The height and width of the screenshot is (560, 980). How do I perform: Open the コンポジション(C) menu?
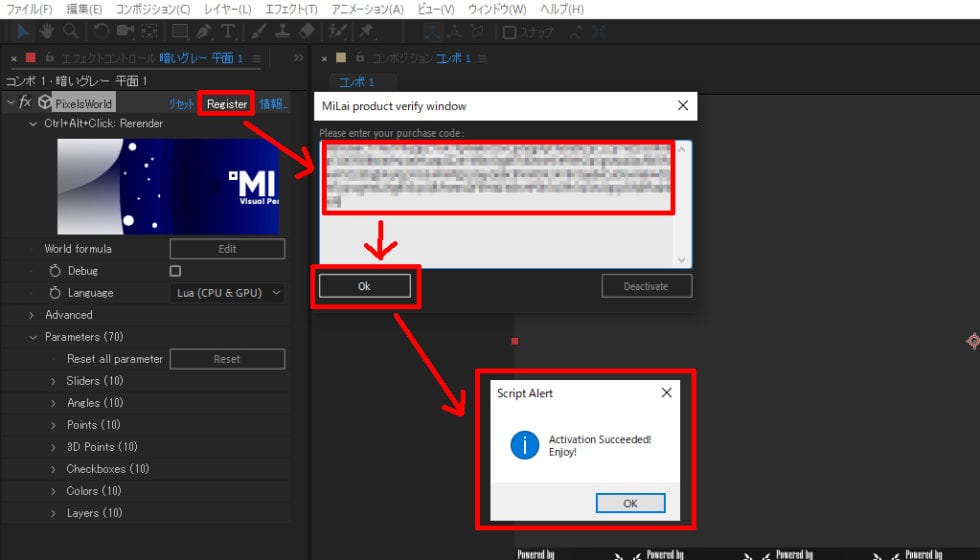151,9
